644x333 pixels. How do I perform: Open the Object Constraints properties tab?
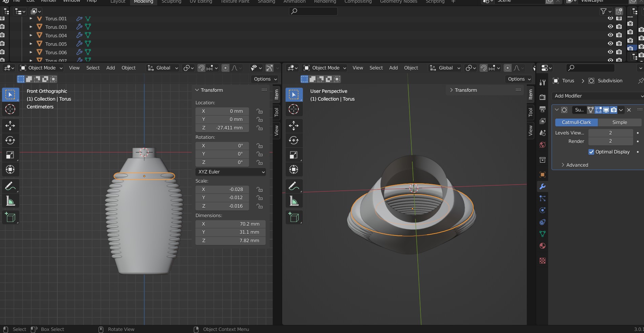[x=542, y=222]
